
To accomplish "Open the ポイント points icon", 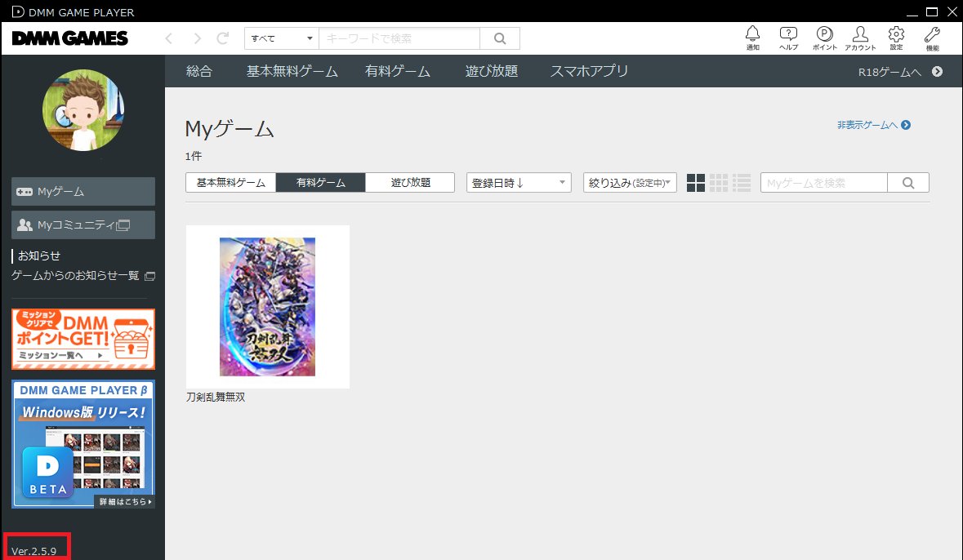I will (x=824, y=36).
